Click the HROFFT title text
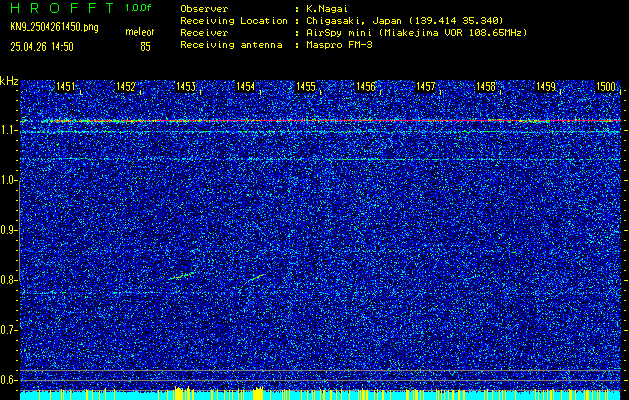 (x=63, y=8)
